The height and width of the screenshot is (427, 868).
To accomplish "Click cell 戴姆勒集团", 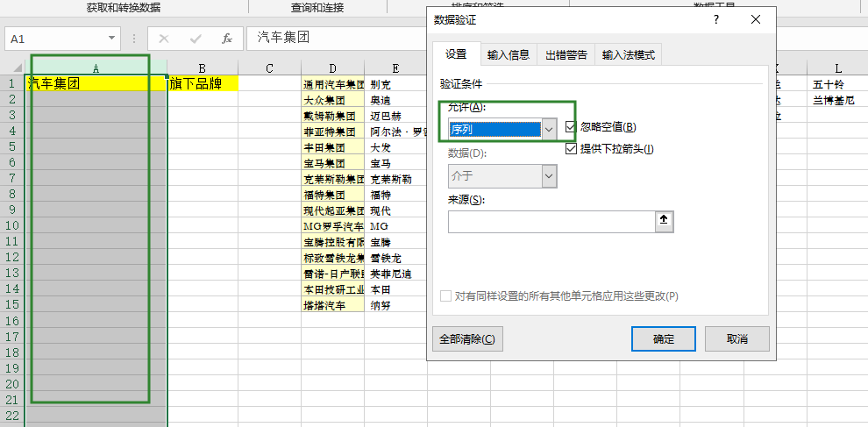I will (332, 117).
